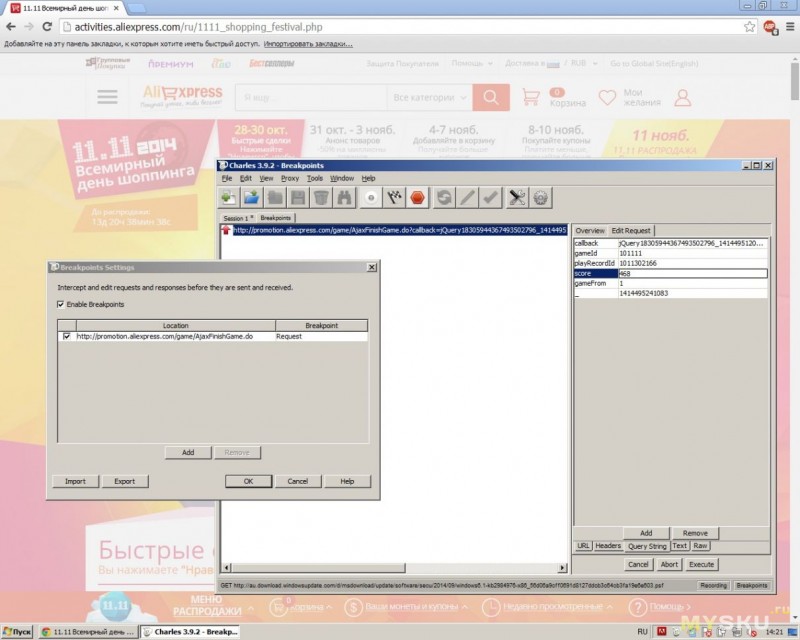Switch to the URL tab below the parameters
Screen dimensions: 800x640
pyautogui.click(x=583, y=546)
